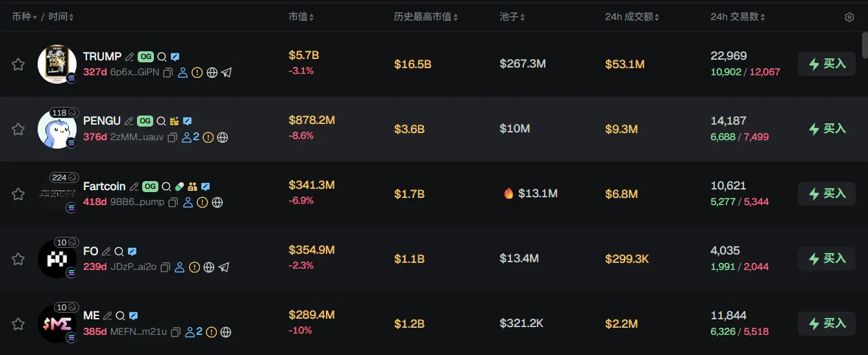Copy the TRUMP contract address

(x=167, y=73)
